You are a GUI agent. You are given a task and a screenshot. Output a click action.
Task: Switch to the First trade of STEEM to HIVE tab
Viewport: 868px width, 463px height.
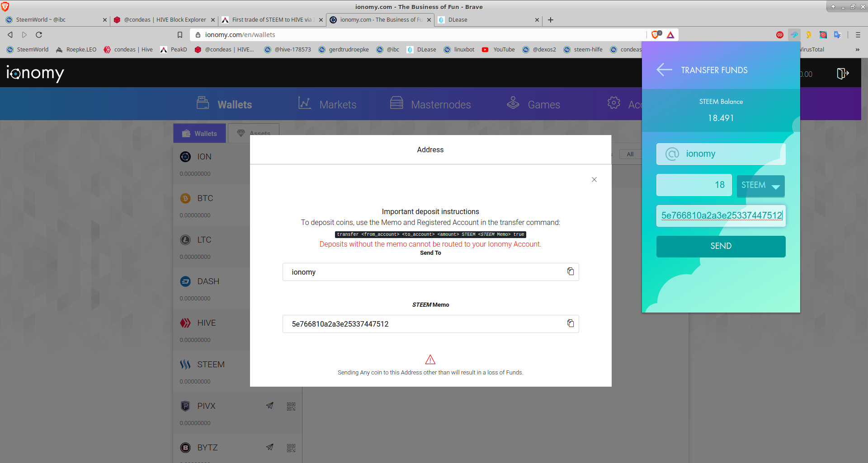pyautogui.click(x=272, y=20)
